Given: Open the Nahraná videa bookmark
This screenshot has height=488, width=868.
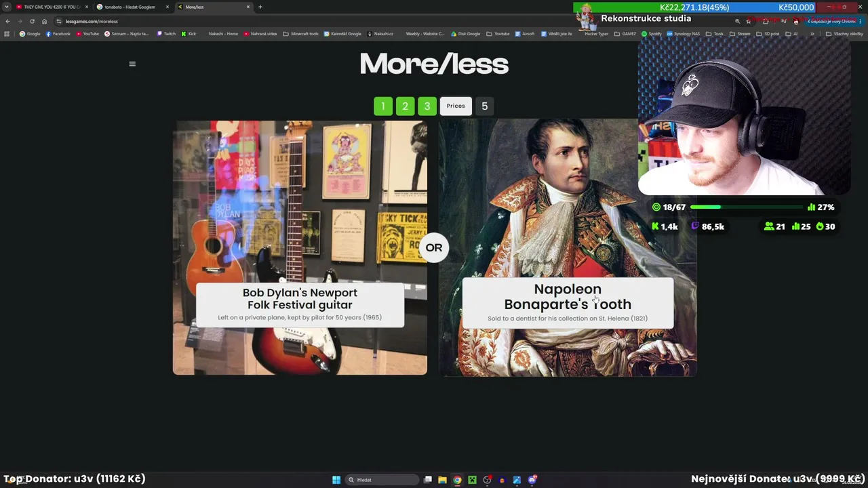Looking at the screenshot, I should point(260,34).
